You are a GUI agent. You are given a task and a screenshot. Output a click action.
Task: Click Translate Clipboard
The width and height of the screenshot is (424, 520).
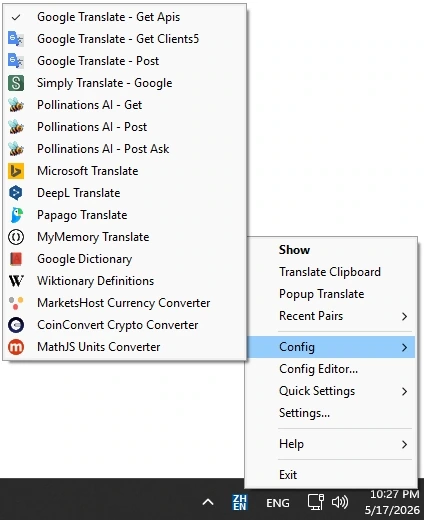coord(331,272)
